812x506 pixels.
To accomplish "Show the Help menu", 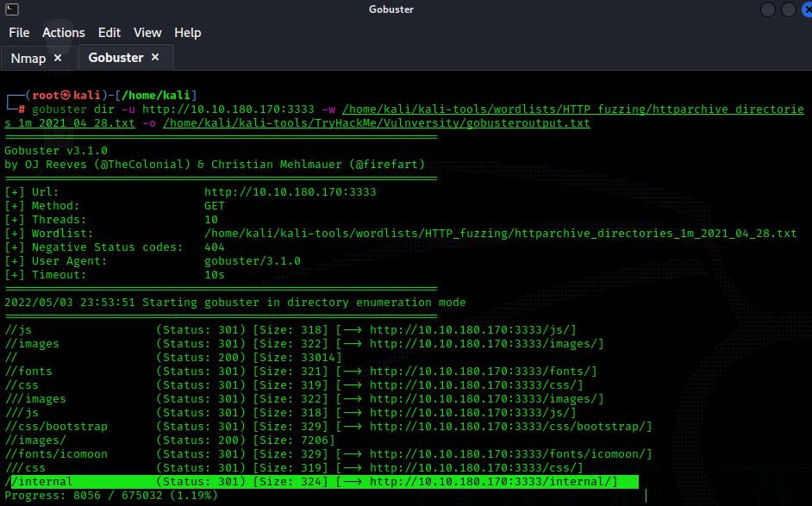I will click(187, 33).
